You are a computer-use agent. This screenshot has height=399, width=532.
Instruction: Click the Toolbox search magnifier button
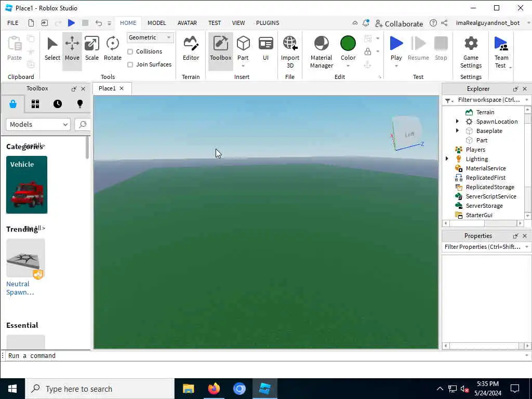tap(83, 125)
